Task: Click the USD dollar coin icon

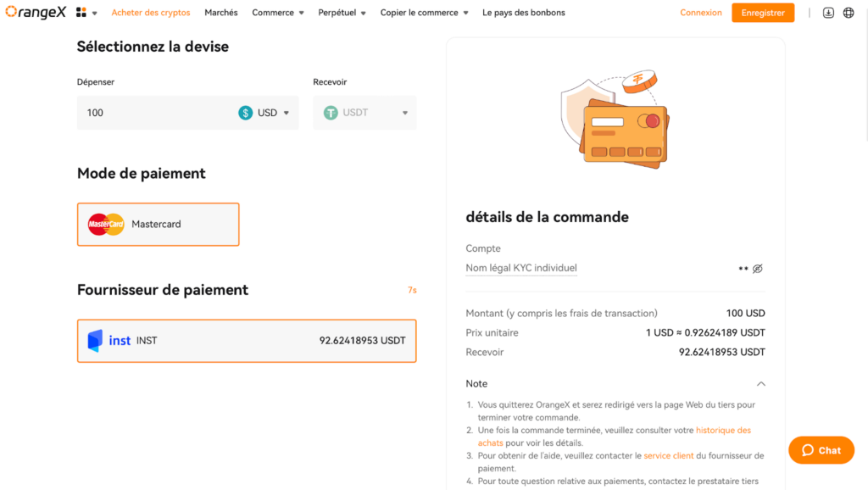Action: 245,112
